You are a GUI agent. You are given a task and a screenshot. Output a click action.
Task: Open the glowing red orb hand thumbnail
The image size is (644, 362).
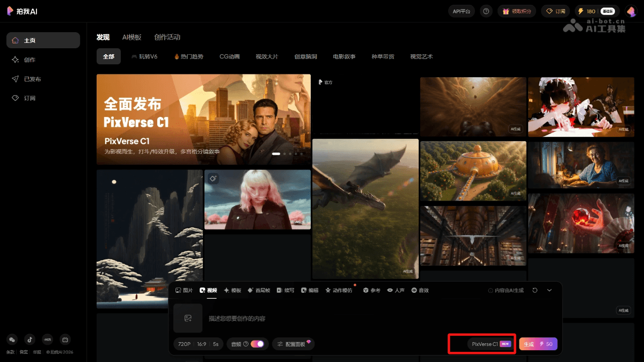[x=581, y=224]
